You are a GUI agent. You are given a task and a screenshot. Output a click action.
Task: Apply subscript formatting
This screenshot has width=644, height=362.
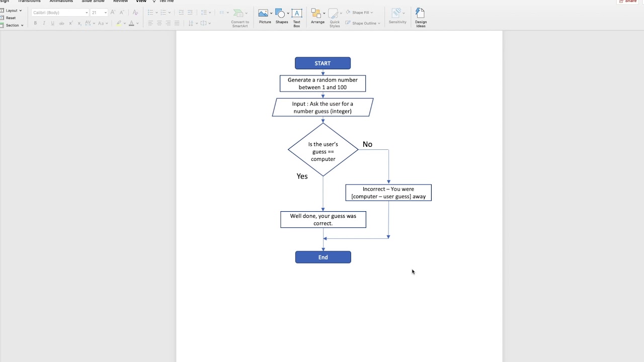(x=79, y=23)
